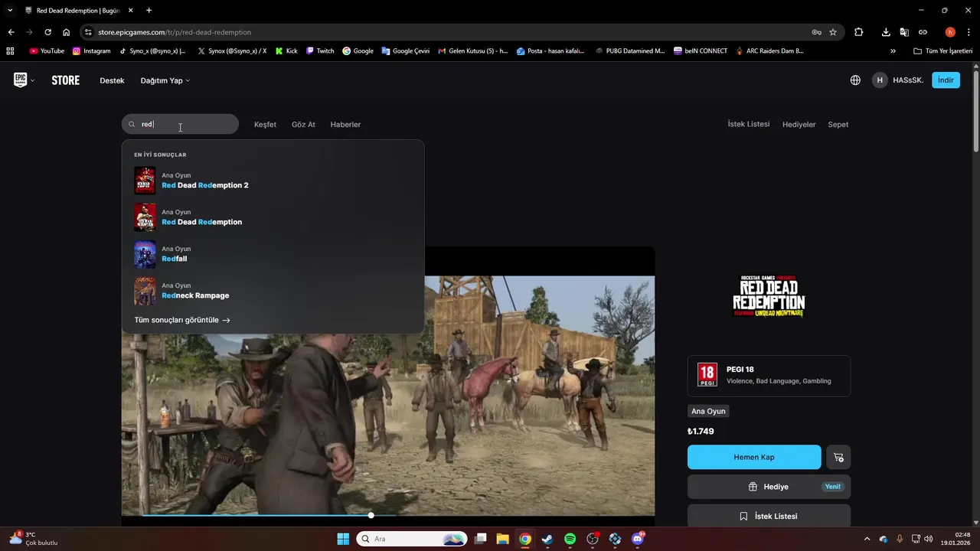Screen dimensions: 980x551
Task: Reload the page with the refresh icon
Action: click(47, 32)
